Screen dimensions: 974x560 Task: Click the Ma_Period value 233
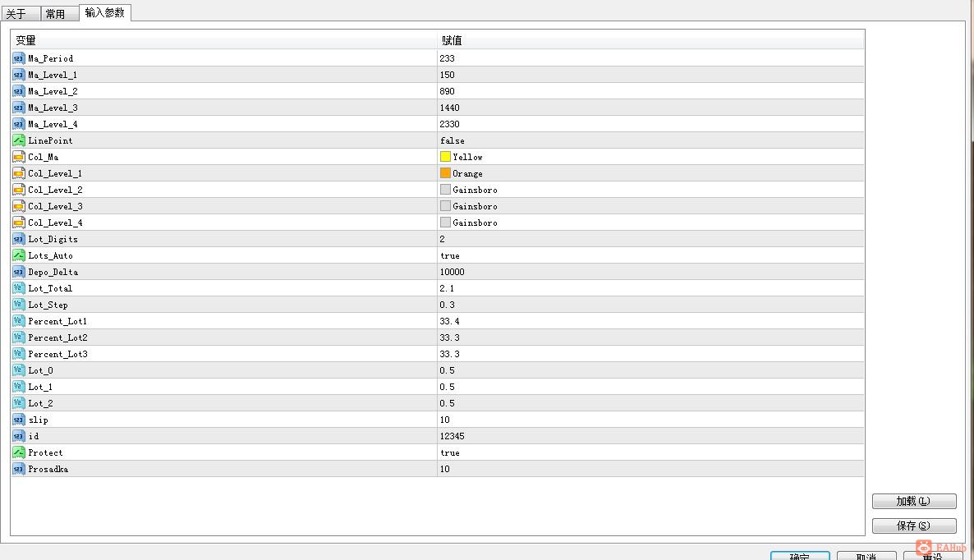448,58
